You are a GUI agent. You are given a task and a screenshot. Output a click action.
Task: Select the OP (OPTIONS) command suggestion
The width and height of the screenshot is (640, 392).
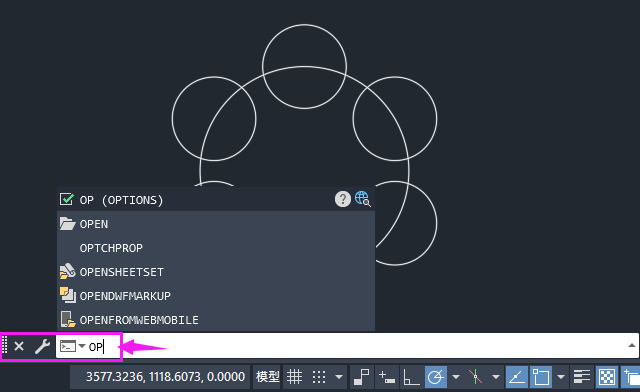pyautogui.click(x=216, y=200)
